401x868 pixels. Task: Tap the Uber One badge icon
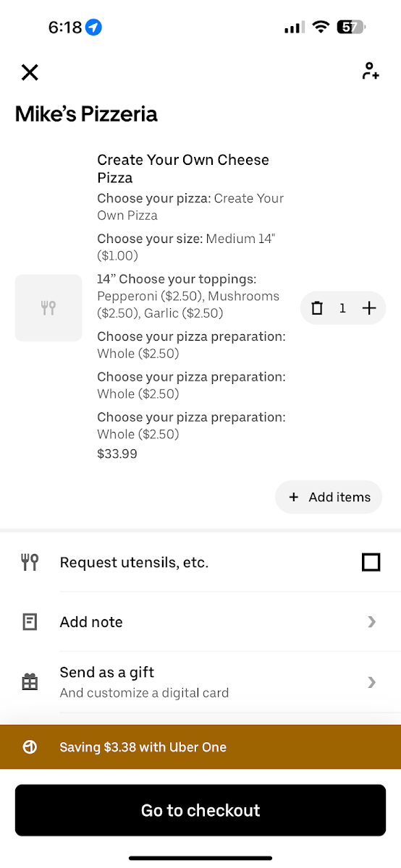[x=30, y=747]
